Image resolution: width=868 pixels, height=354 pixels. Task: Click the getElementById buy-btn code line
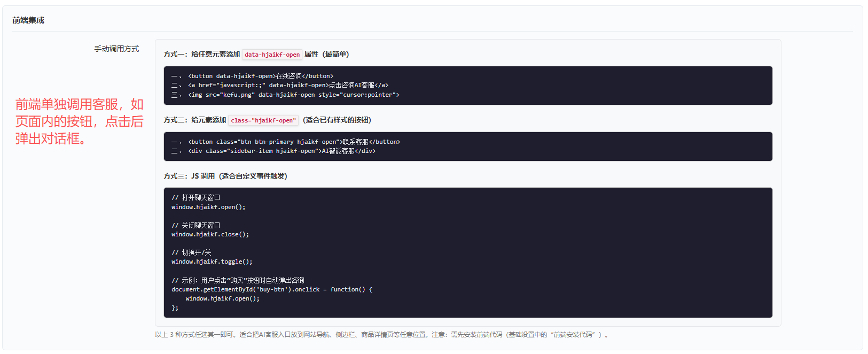coord(272,289)
